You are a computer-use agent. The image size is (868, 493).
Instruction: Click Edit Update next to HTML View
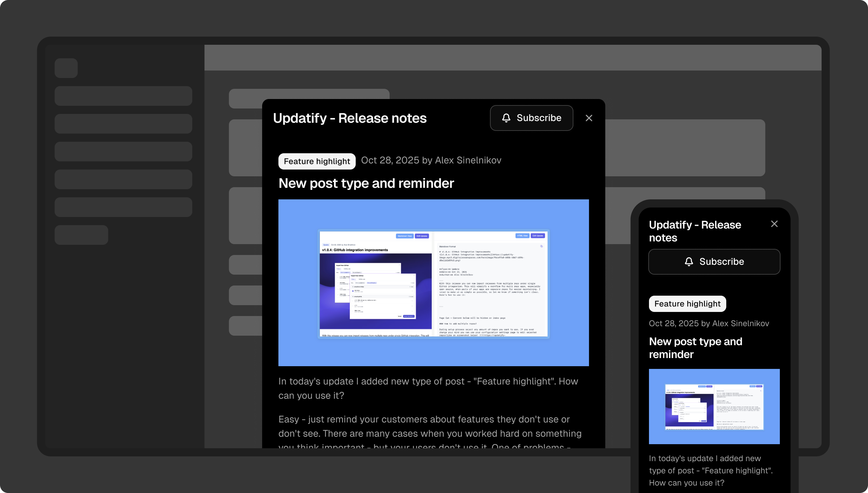click(x=538, y=236)
